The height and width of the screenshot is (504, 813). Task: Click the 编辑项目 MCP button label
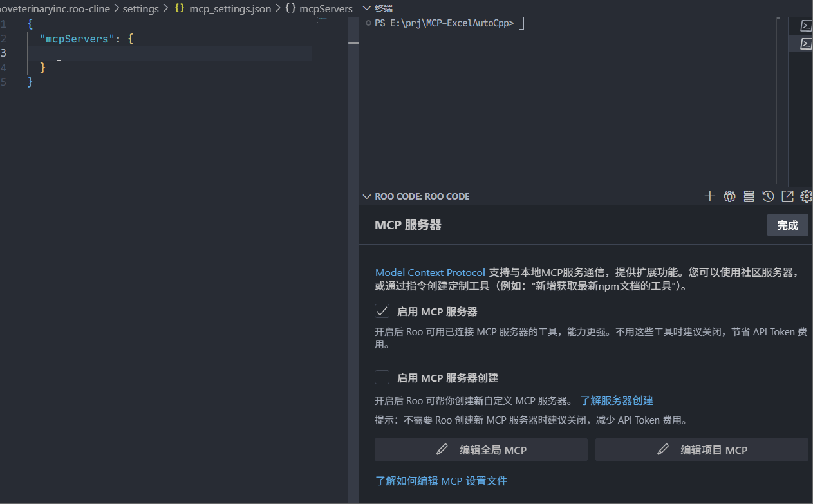715,450
